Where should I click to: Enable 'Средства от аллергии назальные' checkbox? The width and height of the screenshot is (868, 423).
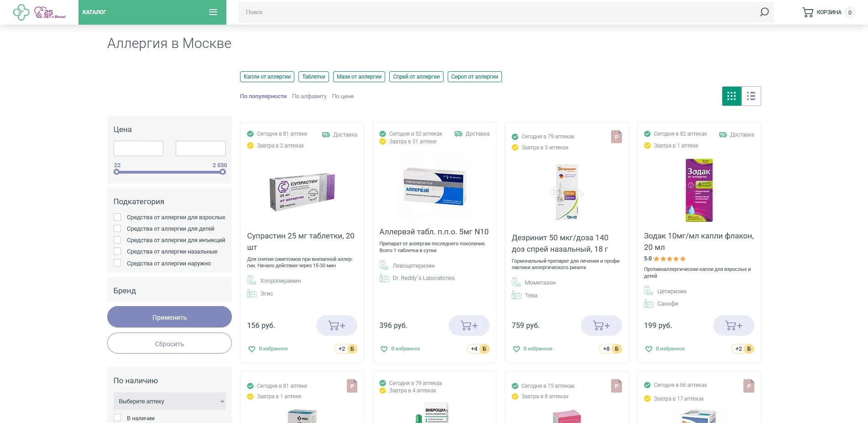(x=118, y=252)
